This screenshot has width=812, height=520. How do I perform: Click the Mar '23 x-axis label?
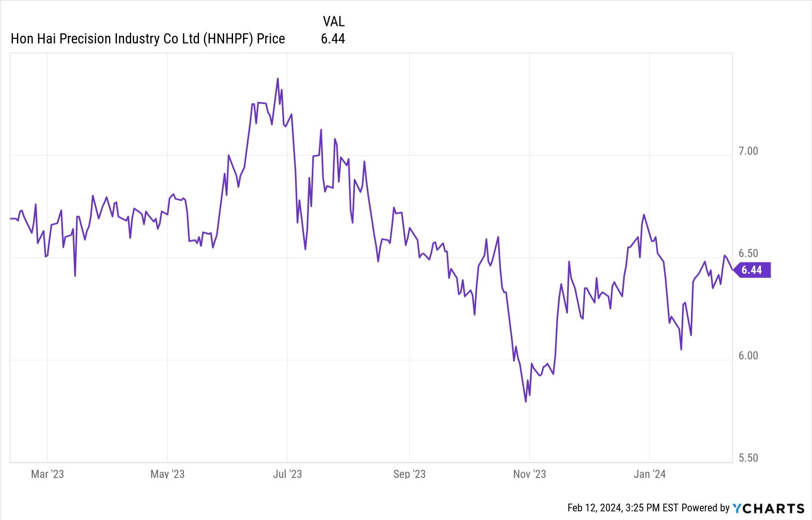48,474
